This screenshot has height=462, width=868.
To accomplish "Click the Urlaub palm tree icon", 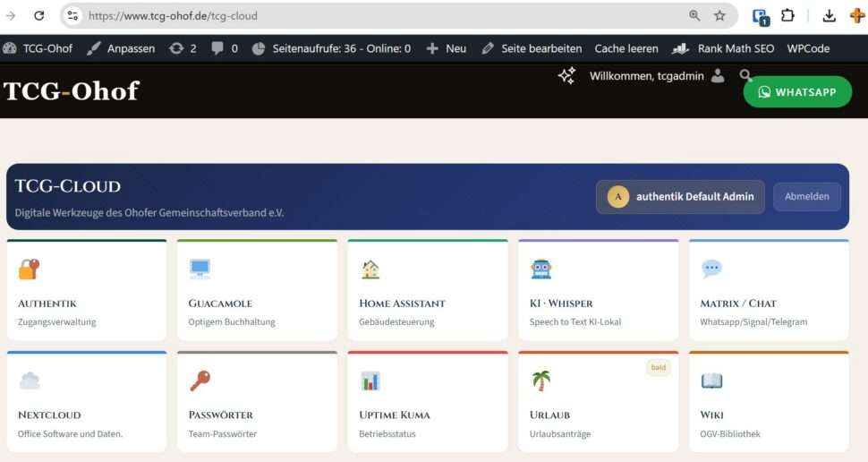I will point(540,381).
